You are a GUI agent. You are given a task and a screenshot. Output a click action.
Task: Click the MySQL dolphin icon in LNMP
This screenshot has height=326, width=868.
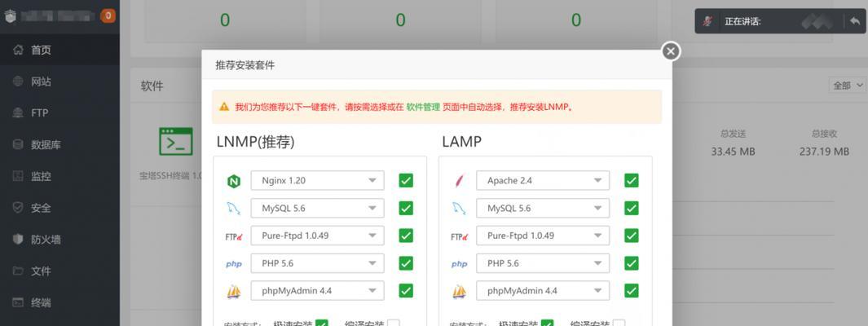point(234,209)
